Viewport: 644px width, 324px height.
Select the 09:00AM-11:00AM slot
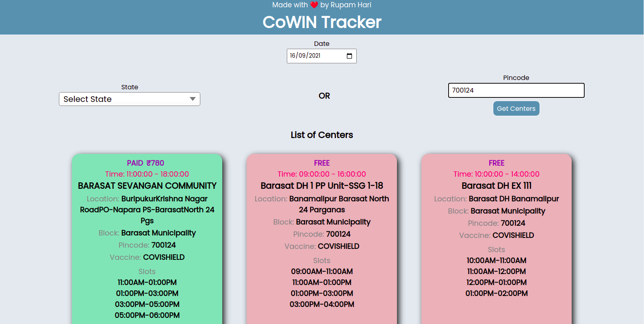pos(322,272)
